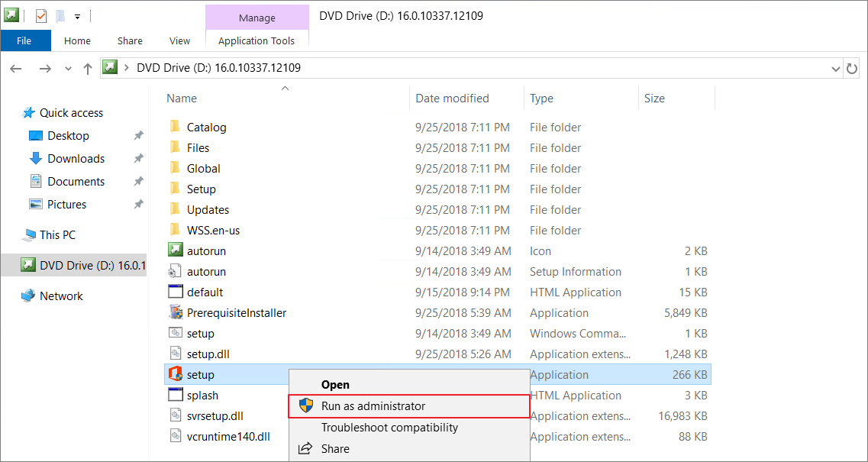Click the Windows Comma... type cell

pos(579,334)
